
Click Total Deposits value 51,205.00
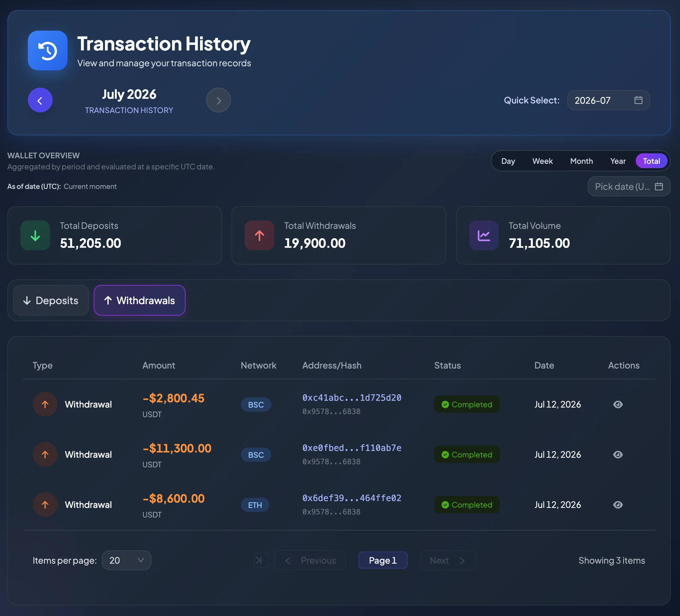click(x=90, y=243)
